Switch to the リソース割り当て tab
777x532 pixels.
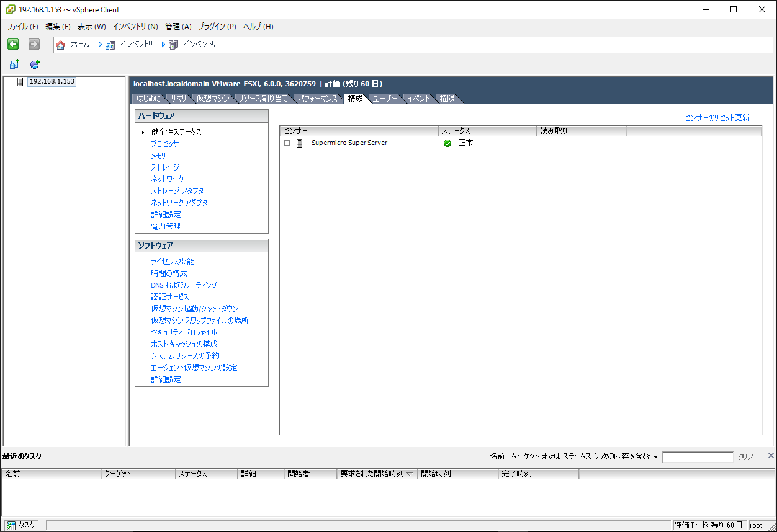point(263,99)
